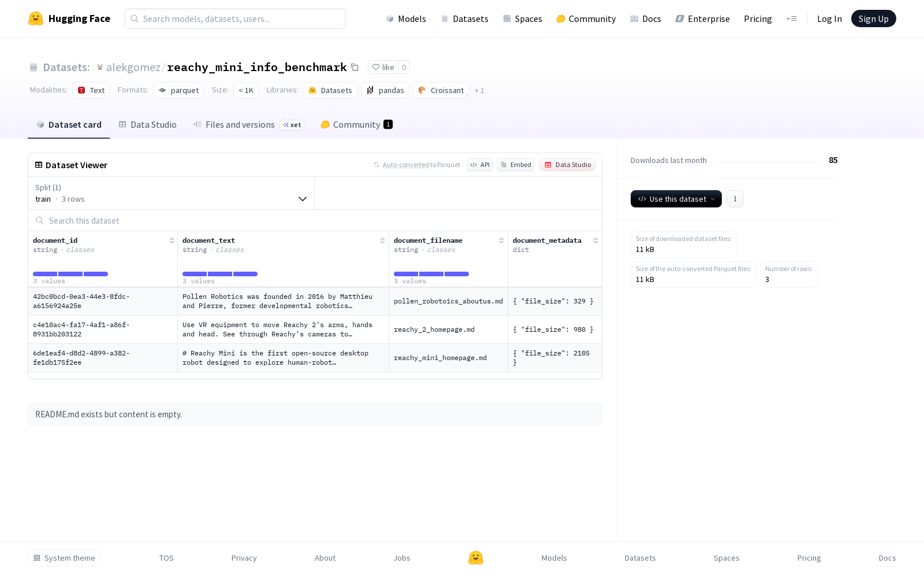
Task: Open the Community tab
Action: pos(357,124)
